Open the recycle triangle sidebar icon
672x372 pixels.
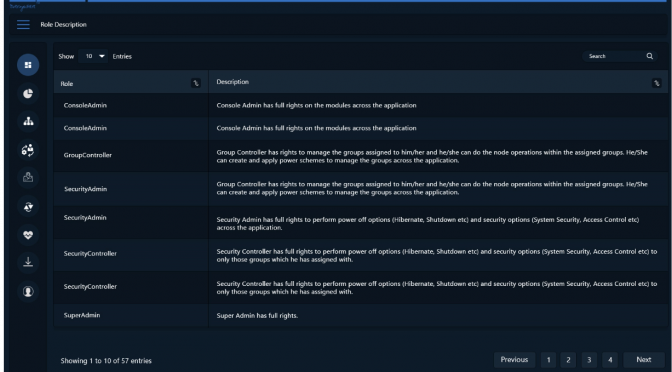[x=28, y=207]
